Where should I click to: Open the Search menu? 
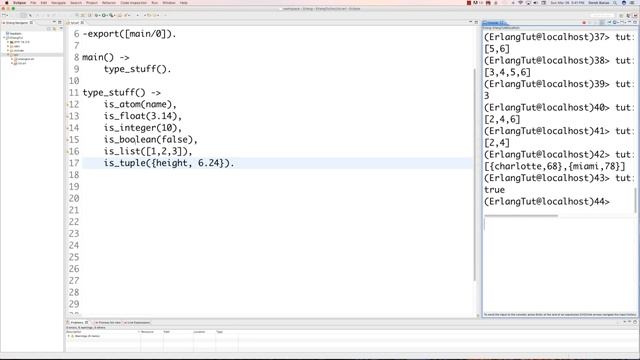(x=76, y=2)
